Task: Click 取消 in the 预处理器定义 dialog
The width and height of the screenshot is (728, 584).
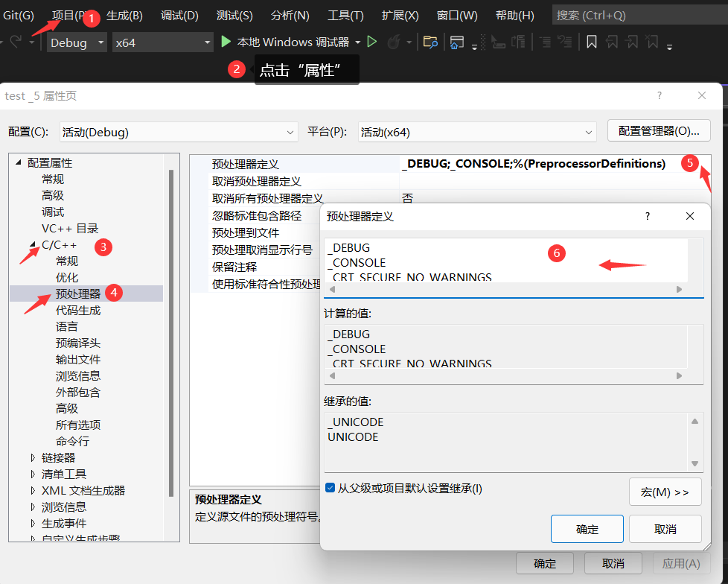Action: 665,529
